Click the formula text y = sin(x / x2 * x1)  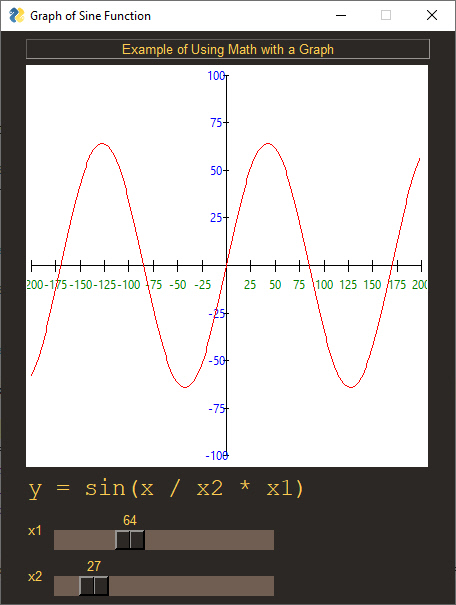(166, 489)
